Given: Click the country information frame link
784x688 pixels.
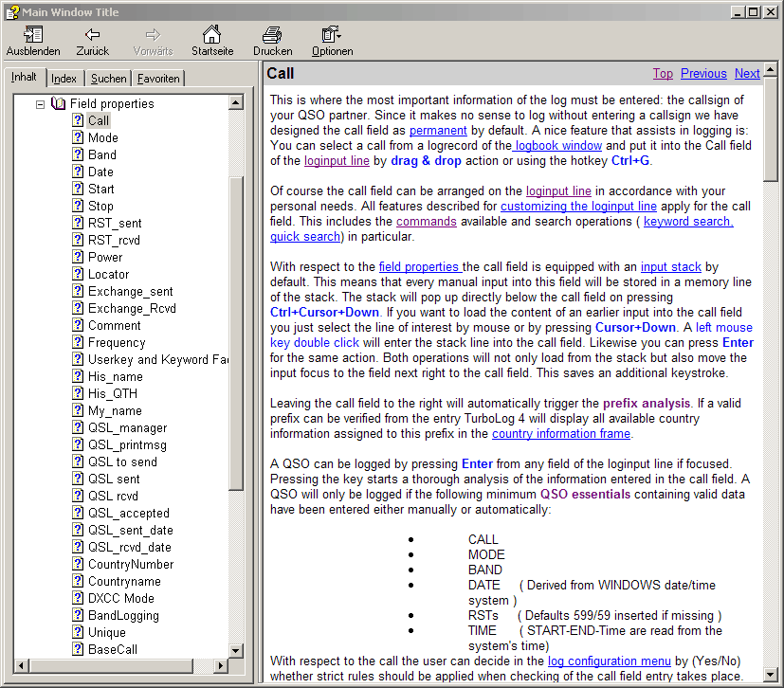Looking at the screenshot, I should 560,433.
